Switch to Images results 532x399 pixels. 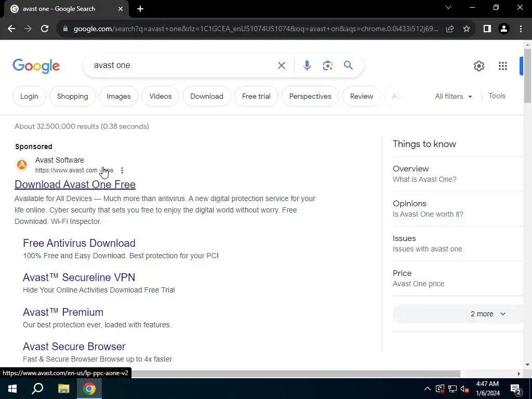119,96
